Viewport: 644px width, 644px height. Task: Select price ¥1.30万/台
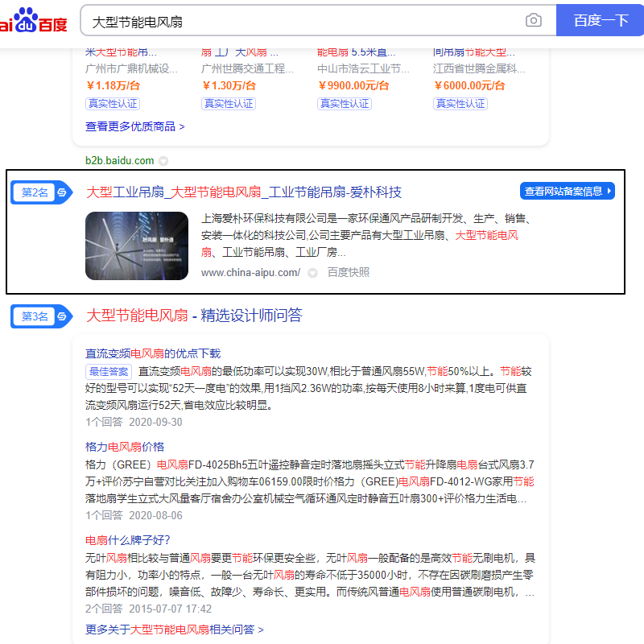pyautogui.click(x=229, y=85)
